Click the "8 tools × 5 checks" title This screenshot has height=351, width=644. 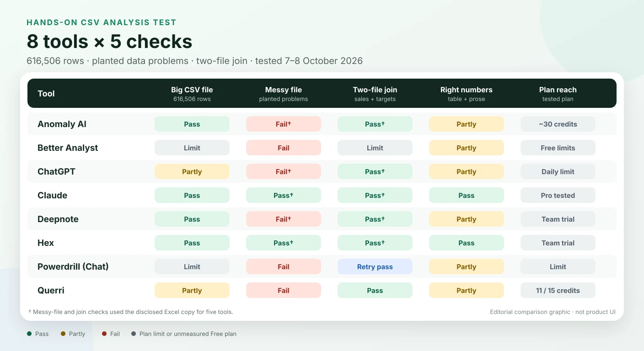110,42
